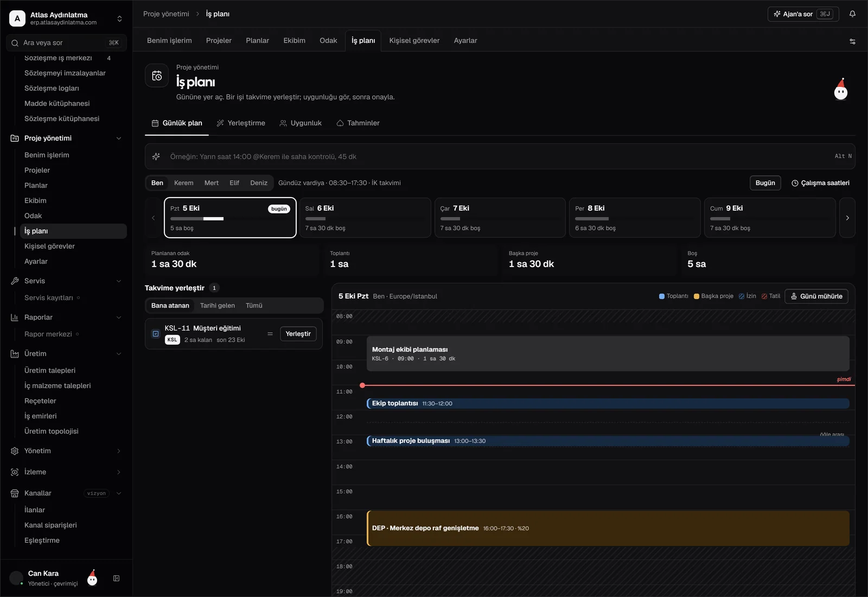This screenshot has width=868, height=597.
Task: Open view settings sliders icon
Action: click(x=852, y=41)
